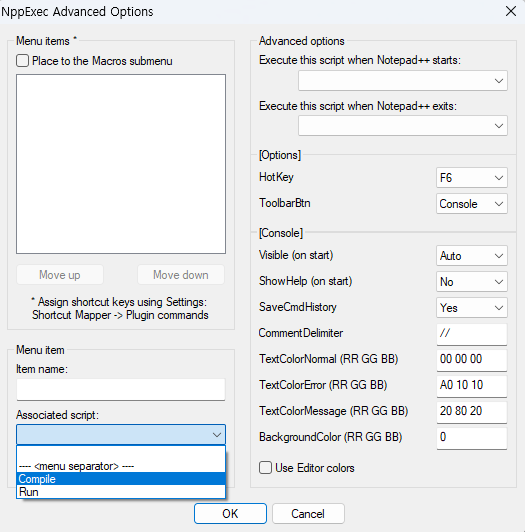Screen dimensions: 525x532
Task: Edit the TextColorError value A0 10 10
Action: (x=472, y=386)
